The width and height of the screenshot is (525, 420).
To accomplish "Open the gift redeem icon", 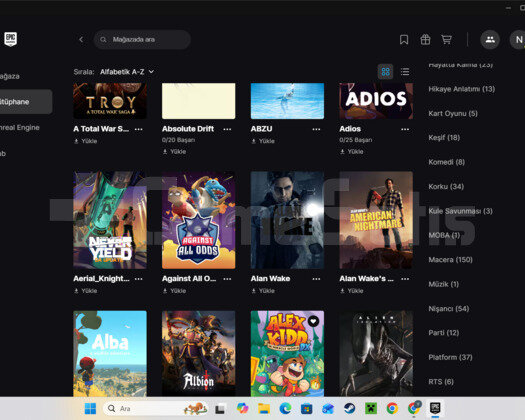I will tap(425, 40).
